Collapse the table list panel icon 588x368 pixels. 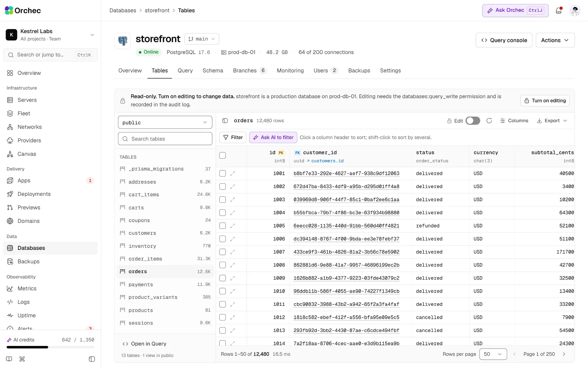click(x=225, y=121)
